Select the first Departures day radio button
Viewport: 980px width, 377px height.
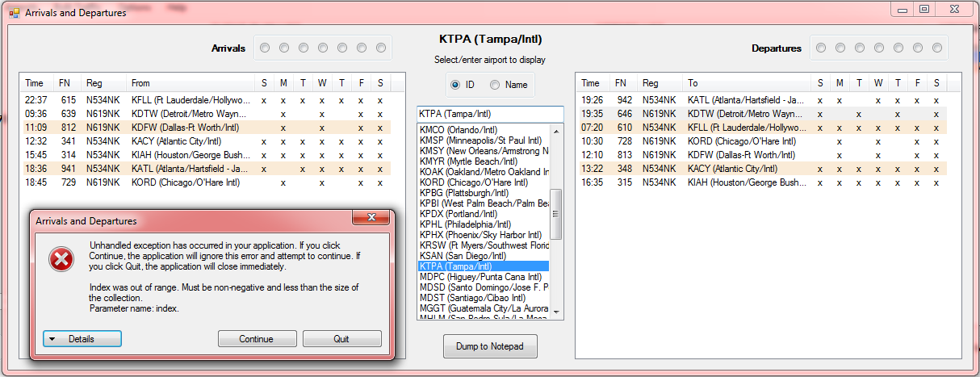[x=821, y=48]
